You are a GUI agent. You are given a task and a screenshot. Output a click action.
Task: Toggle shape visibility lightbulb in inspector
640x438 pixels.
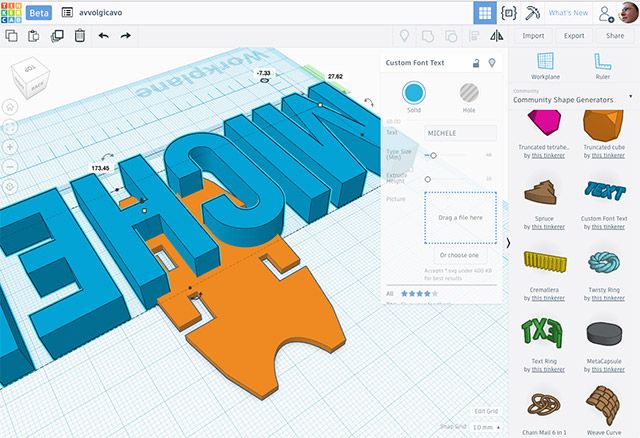click(x=491, y=64)
